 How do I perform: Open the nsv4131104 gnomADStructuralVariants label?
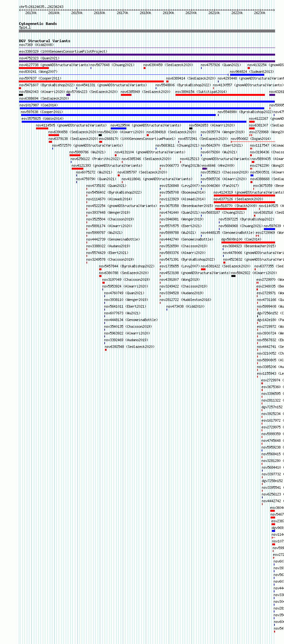click(x=150, y=152)
